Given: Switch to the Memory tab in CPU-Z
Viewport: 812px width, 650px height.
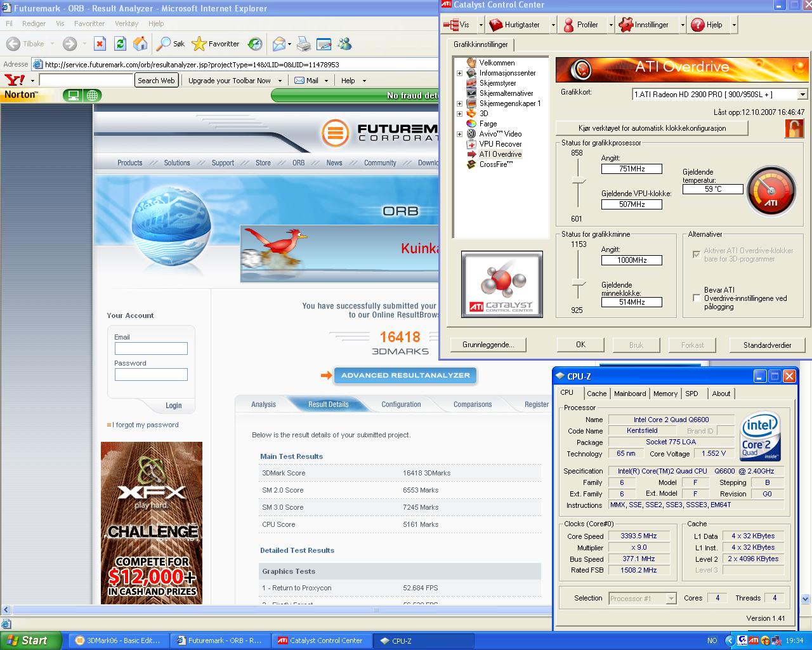Looking at the screenshot, I should click(665, 394).
